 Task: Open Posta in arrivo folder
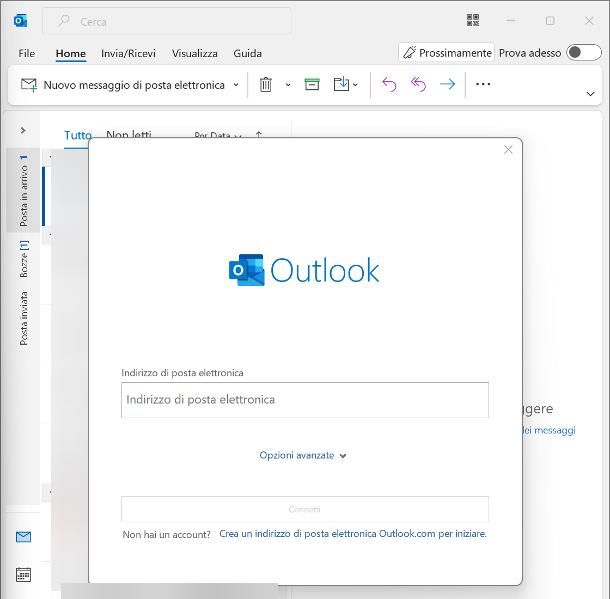(x=23, y=190)
